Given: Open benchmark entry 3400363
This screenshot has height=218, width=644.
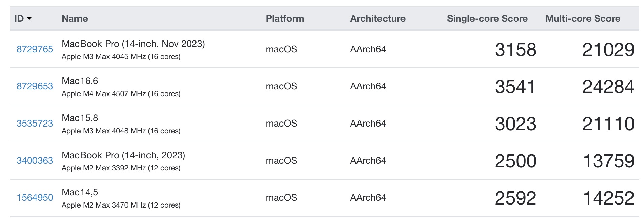Looking at the screenshot, I should pos(35,161).
